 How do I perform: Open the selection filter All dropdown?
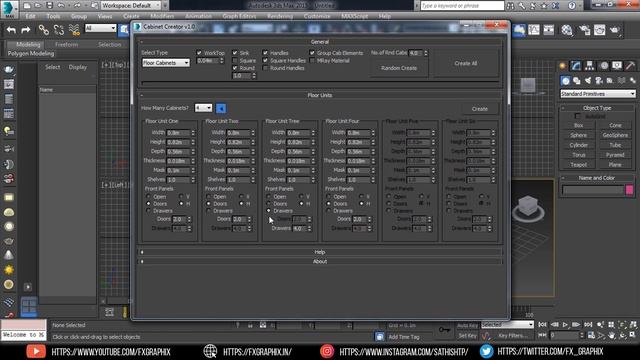click(x=100, y=28)
